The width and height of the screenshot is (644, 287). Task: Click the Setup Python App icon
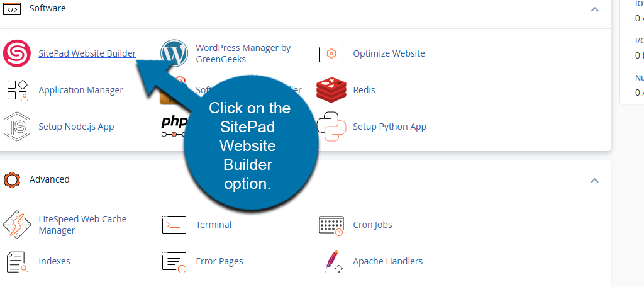click(x=331, y=127)
